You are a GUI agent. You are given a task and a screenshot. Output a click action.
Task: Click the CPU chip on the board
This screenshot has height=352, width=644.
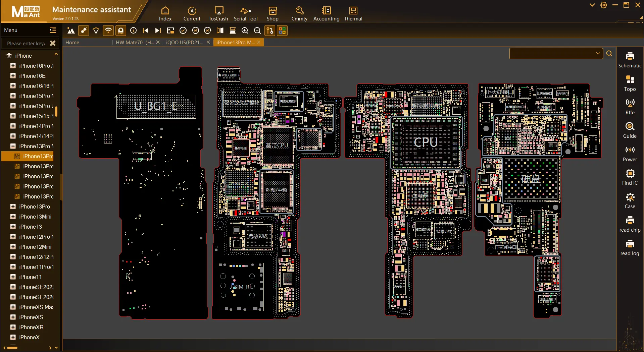tap(426, 142)
